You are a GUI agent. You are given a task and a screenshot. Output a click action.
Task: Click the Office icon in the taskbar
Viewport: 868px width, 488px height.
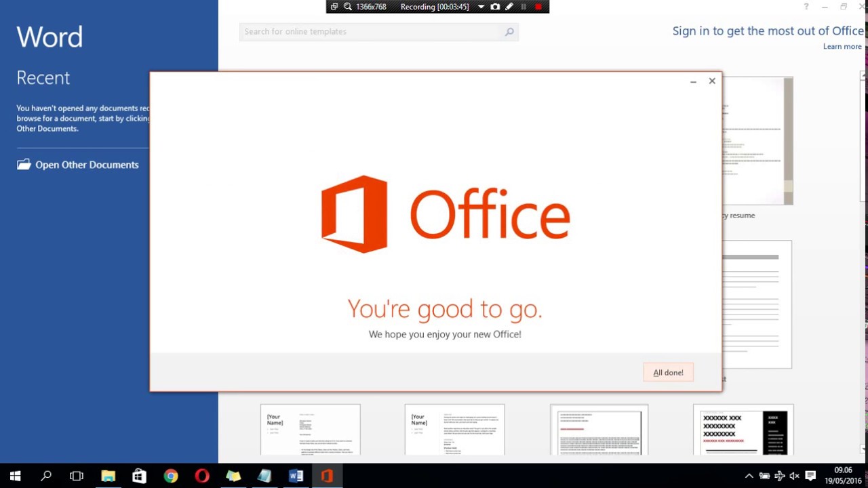click(327, 476)
